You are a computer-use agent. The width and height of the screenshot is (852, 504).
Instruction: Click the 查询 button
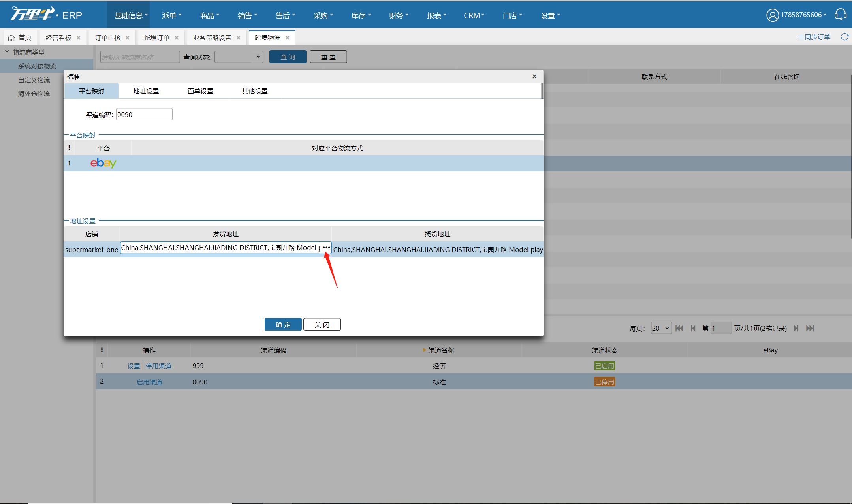pyautogui.click(x=288, y=57)
